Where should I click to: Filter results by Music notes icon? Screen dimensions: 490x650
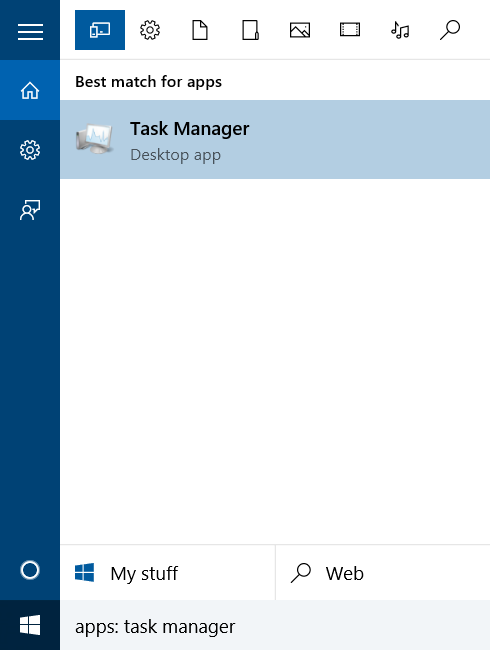pos(400,30)
